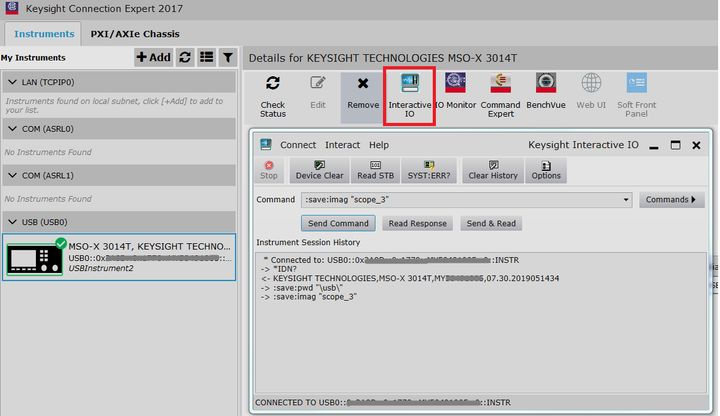
Task: Open the Interact menu
Action: click(x=343, y=145)
